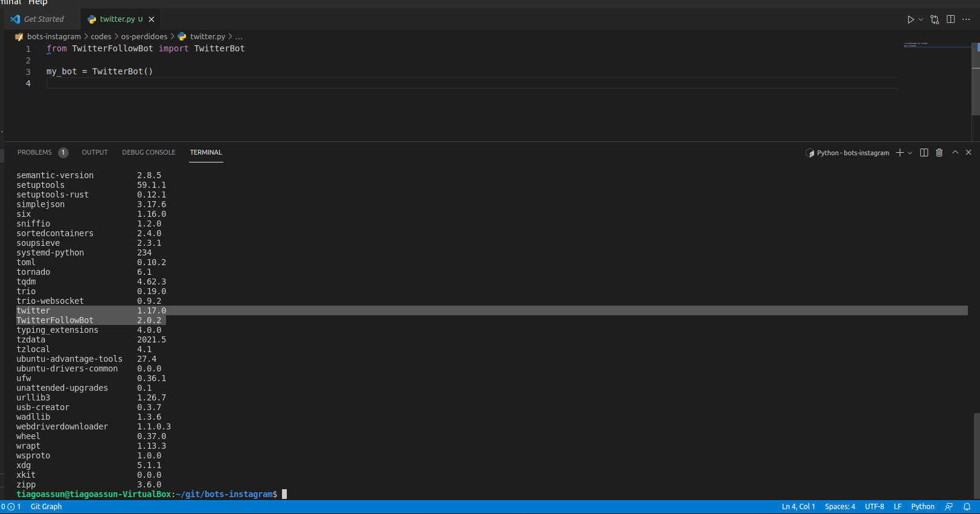Image resolution: width=980 pixels, height=514 pixels.
Task: Create a new terminal with plus icon
Action: pyautogui.click(x=900, y=153)
